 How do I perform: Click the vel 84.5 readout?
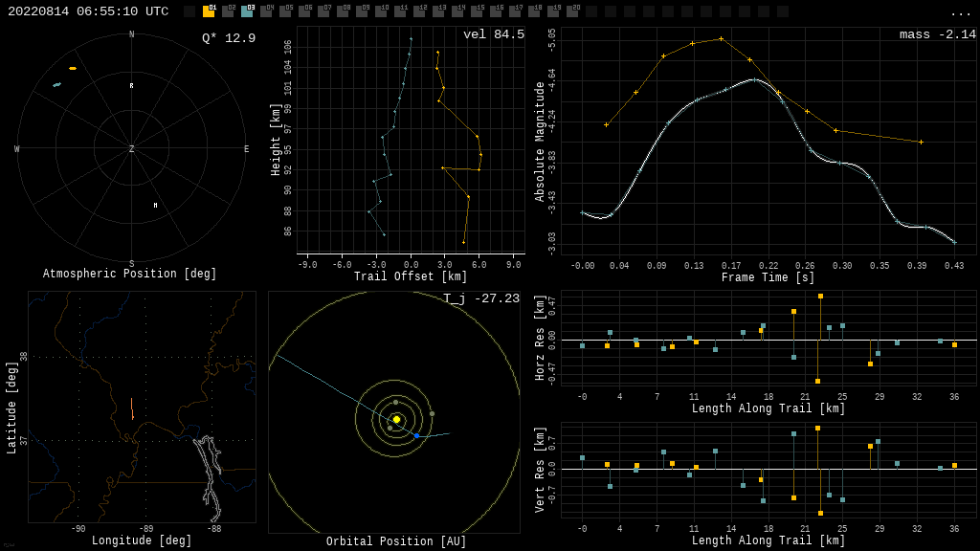(494, 34)
